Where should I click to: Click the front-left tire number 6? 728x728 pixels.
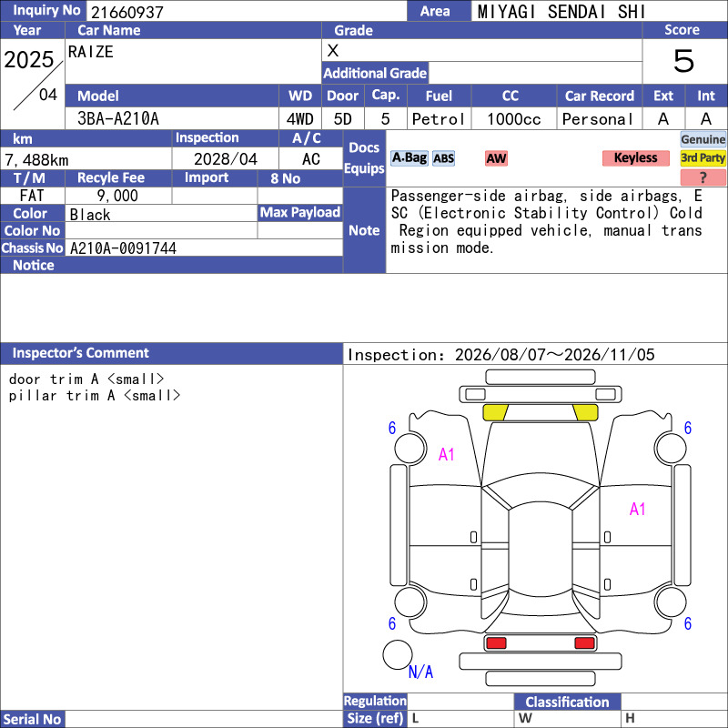(x=392, y=428)
